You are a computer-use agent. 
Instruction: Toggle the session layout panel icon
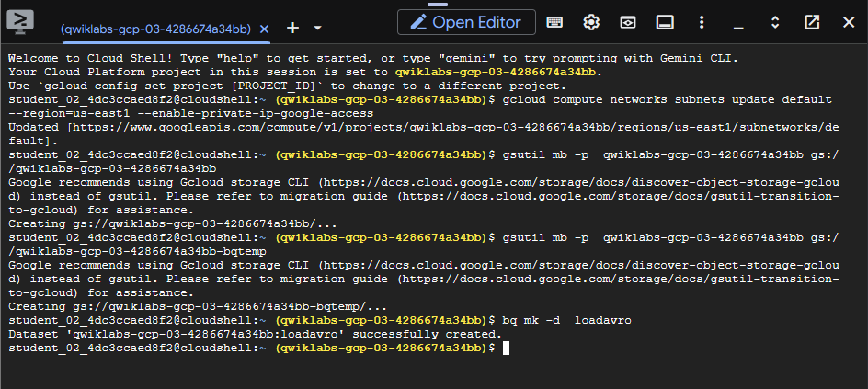point(664,22)
